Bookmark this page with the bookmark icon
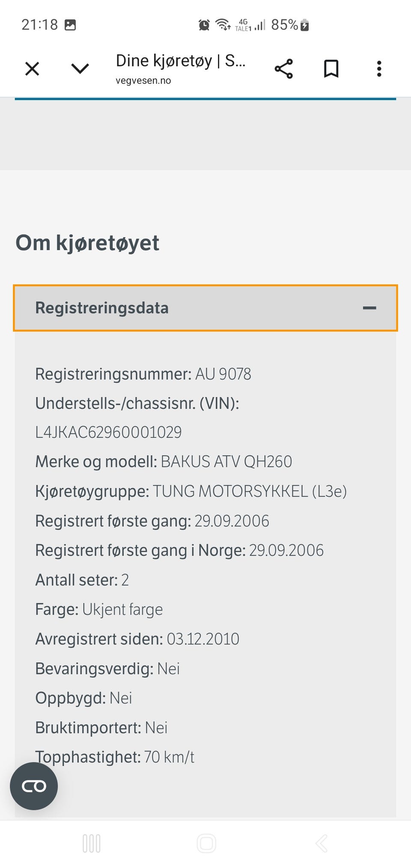411x868 pixels. [331, 69]
